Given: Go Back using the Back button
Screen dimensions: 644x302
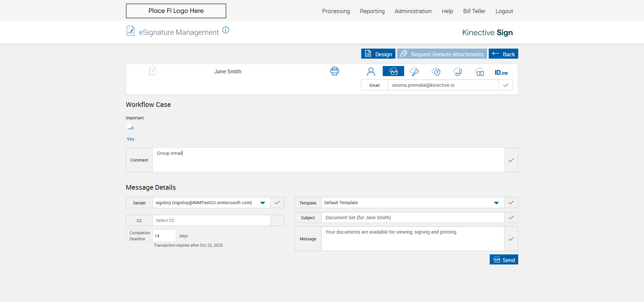Looking at the screenshot, I should (x=503, y=54).
